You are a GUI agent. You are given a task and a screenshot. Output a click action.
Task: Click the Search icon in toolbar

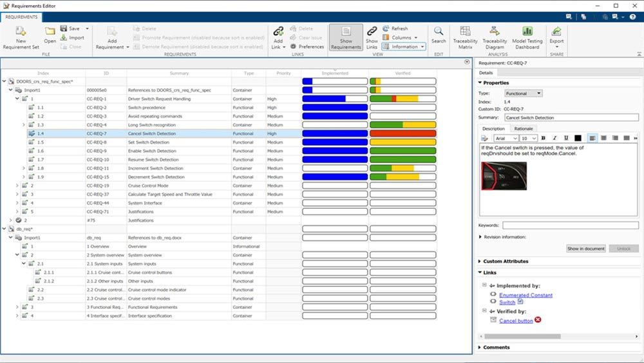pyautogui.click(x=438, y=32)
